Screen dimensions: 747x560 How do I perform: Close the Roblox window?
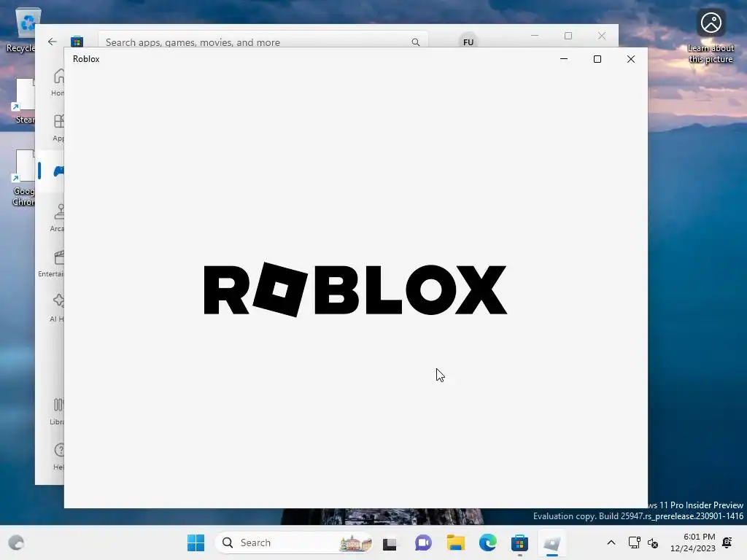click(631, 59)
